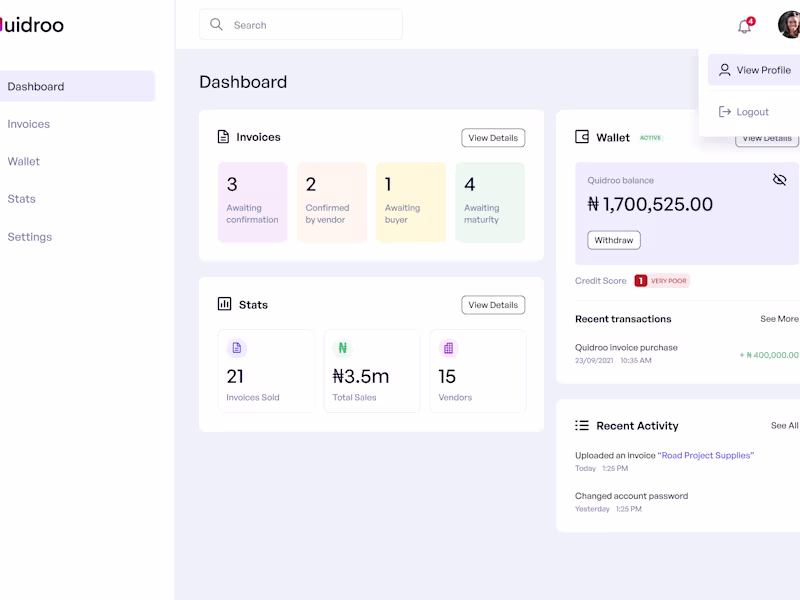Click the Total Sales naira icon
The height and width of the screenshot is (600, 800).
(x=343, y=348)
